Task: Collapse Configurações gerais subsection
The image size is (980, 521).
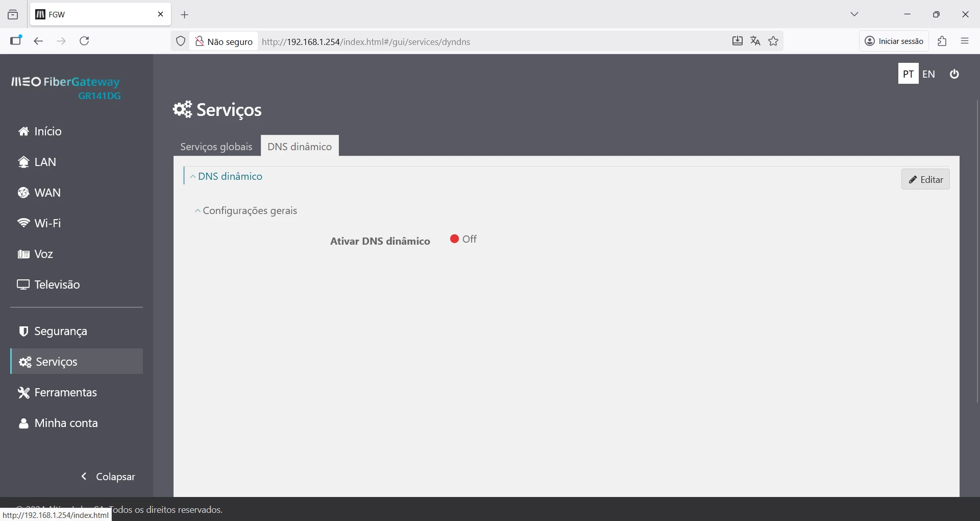Action: [x=246, y=210]
